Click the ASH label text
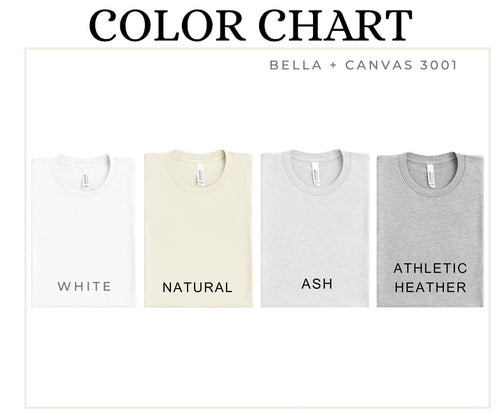Viewport: 500px width, 417px height. pos(317,284)
